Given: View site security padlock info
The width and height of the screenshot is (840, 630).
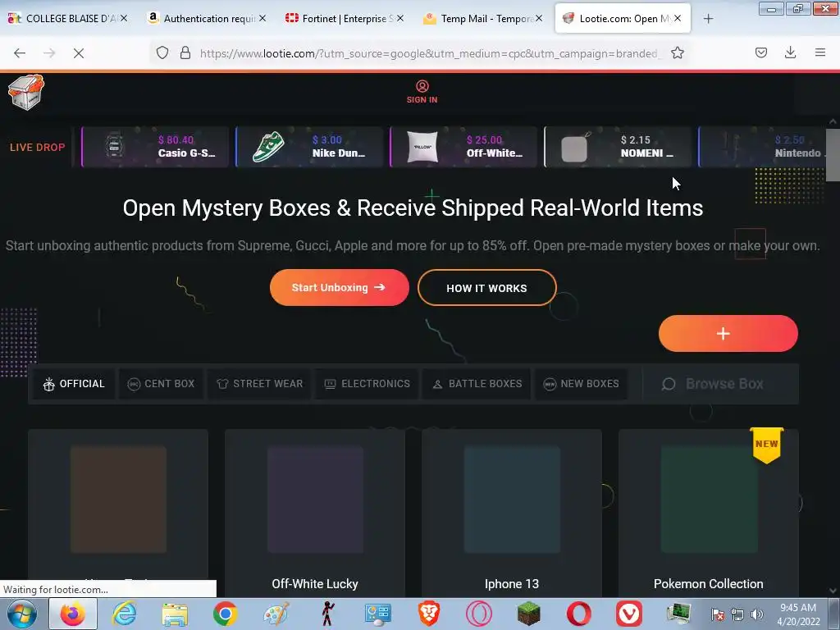Looking at the screenshot, I should (x=185, y=53).
